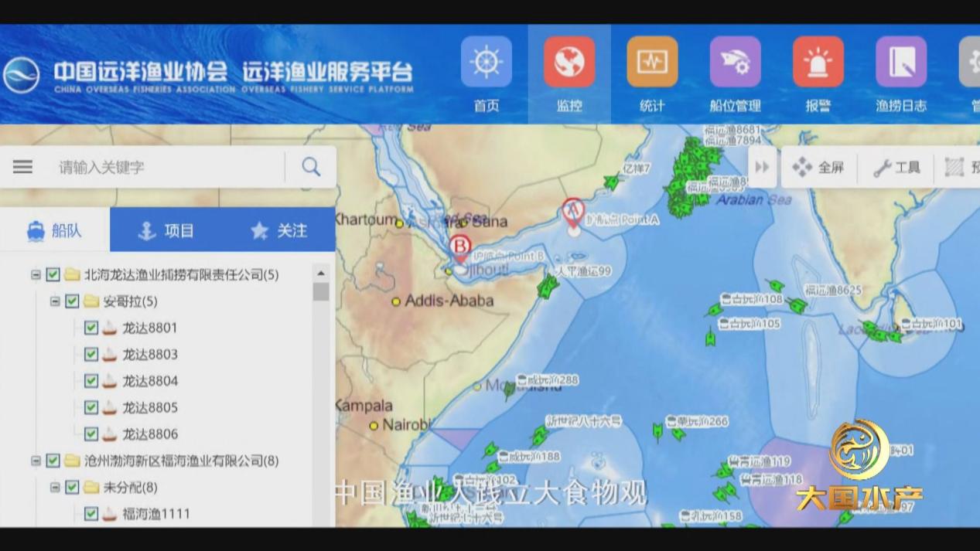The width and height of the screenshot is (980, 551).
Task: Toggle the 龙达8804 checkbox
Action: pyautogui.click(x=90, y=381)
